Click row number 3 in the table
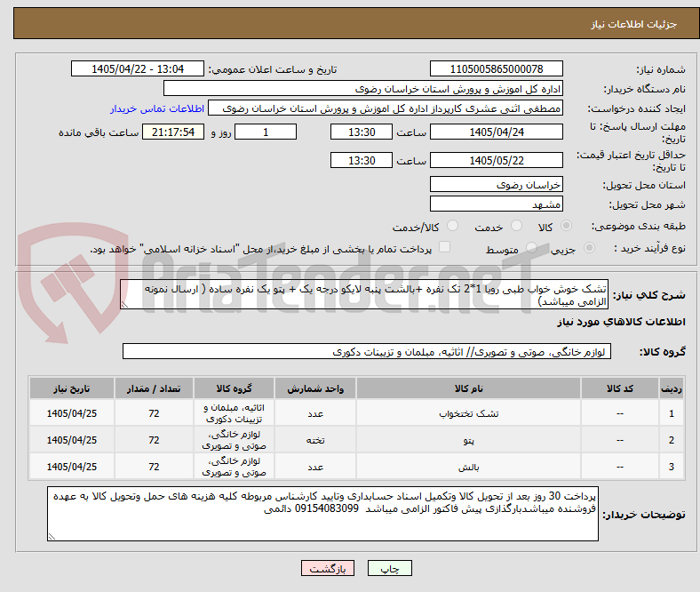Viewport: 700px width, 592px height. point(672,467)
